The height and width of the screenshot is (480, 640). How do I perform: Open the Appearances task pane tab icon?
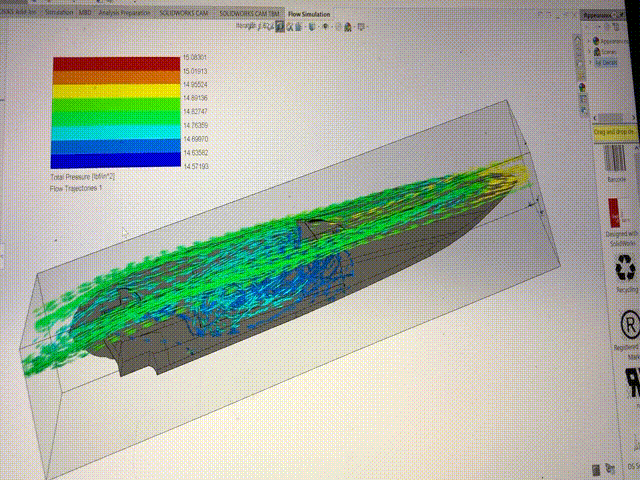pos(582,87)
